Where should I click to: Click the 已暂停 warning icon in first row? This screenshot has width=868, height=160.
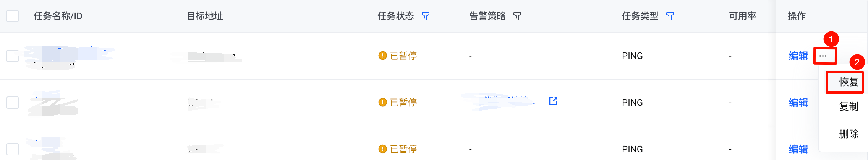click(382, 56)
